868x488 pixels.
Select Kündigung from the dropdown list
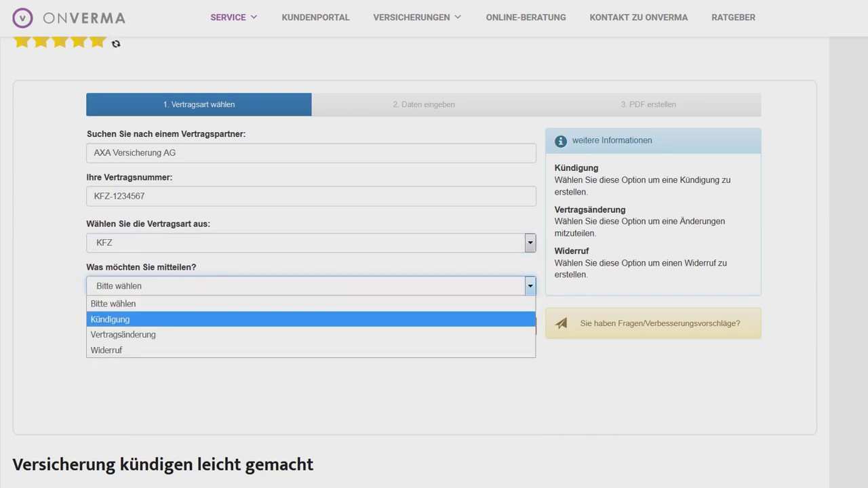point(311,319)
